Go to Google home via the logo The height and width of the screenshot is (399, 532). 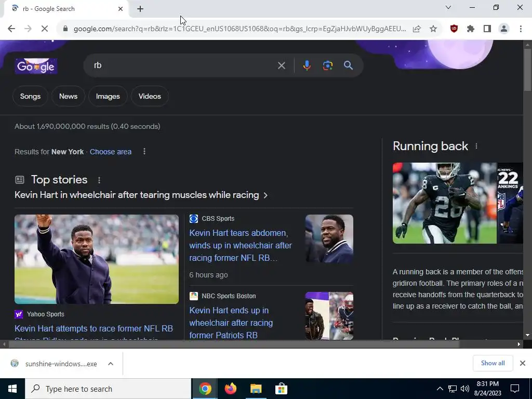tap(36, 66)
